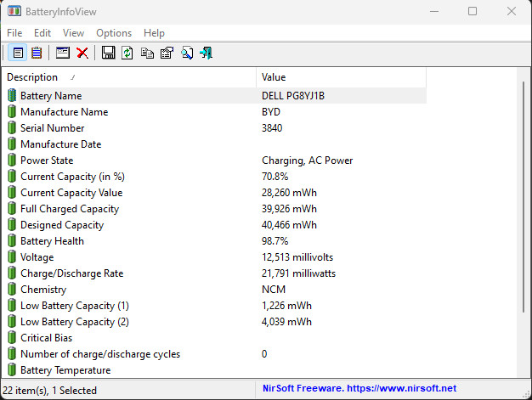
Task: Click the value 'BYD'
Action: tap(271, 112)
